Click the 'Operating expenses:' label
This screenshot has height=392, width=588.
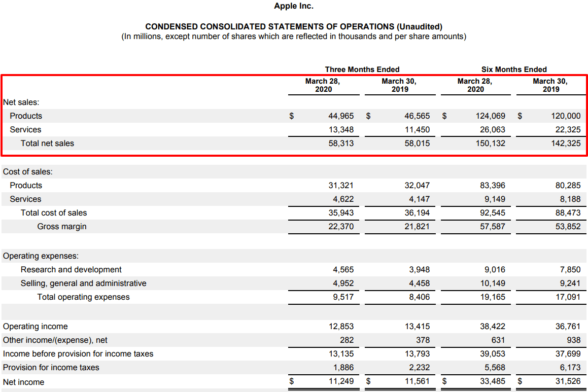(x=41, y=256)
